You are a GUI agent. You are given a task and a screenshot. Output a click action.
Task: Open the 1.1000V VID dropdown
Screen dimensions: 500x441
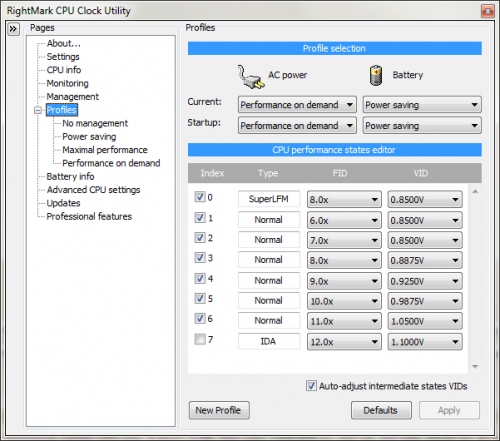(425, 342)
